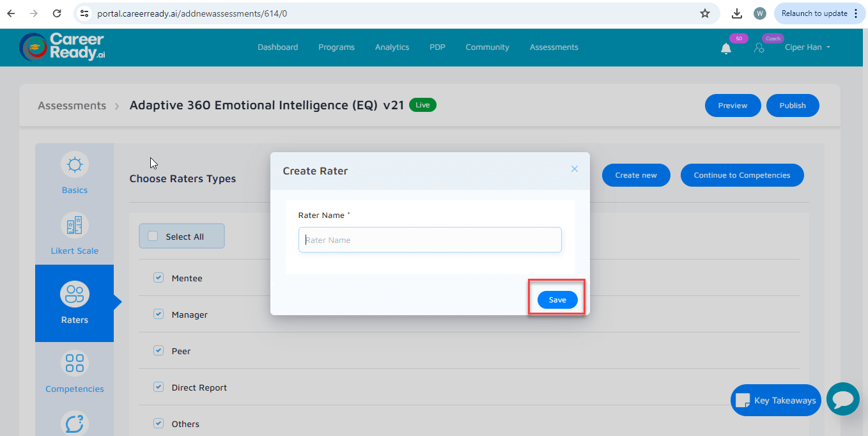Open the Ciper Han account dropdown
Screen dimensions: 868x436
click(x=807, y=47)
